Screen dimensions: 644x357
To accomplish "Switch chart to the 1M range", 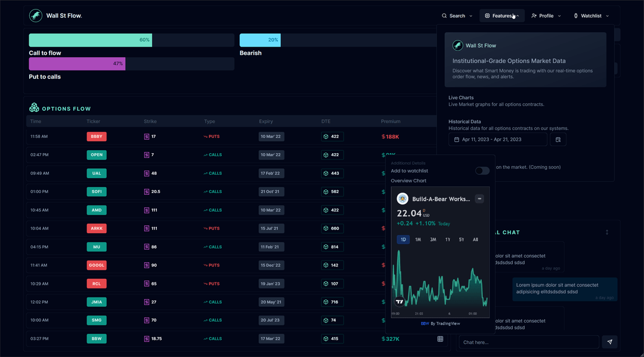I will click(418, 240).
